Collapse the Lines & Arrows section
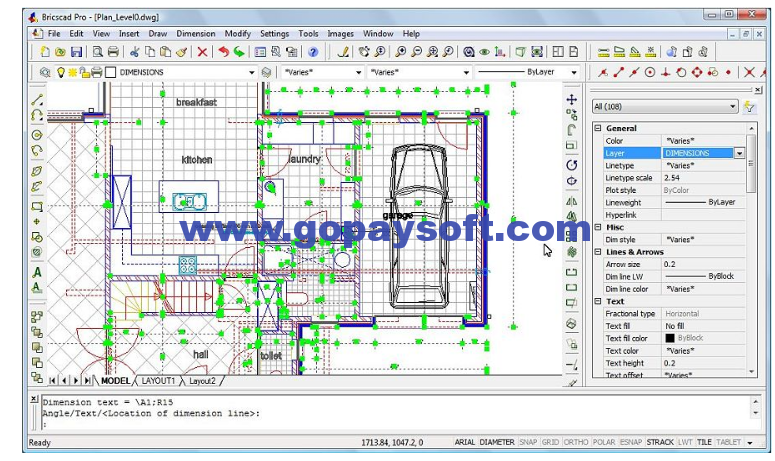Image resolution: width=775 pixels, height=461 pixels. pyautogui.click(x=598, y=251)
